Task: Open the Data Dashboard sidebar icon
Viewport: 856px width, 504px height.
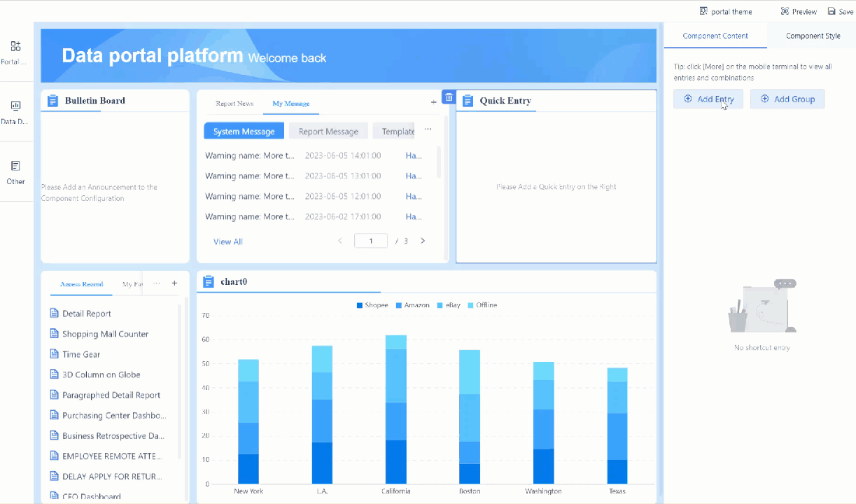Action: coord(15,106)
